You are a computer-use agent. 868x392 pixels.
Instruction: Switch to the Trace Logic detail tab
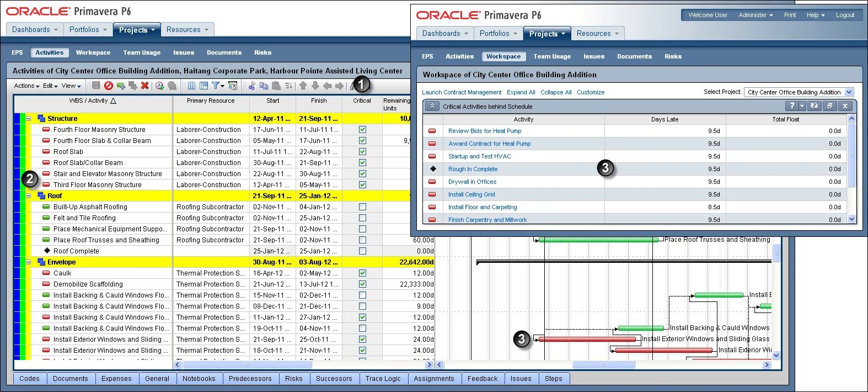pyautogui.click(x=383, y=379)
